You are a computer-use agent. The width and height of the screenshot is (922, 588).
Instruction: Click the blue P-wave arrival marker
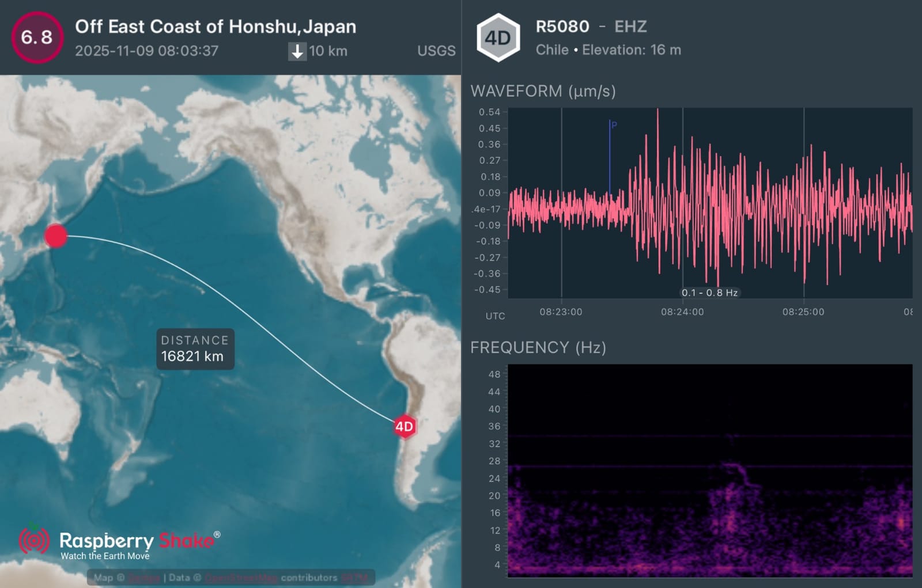[x=610, y=155]
